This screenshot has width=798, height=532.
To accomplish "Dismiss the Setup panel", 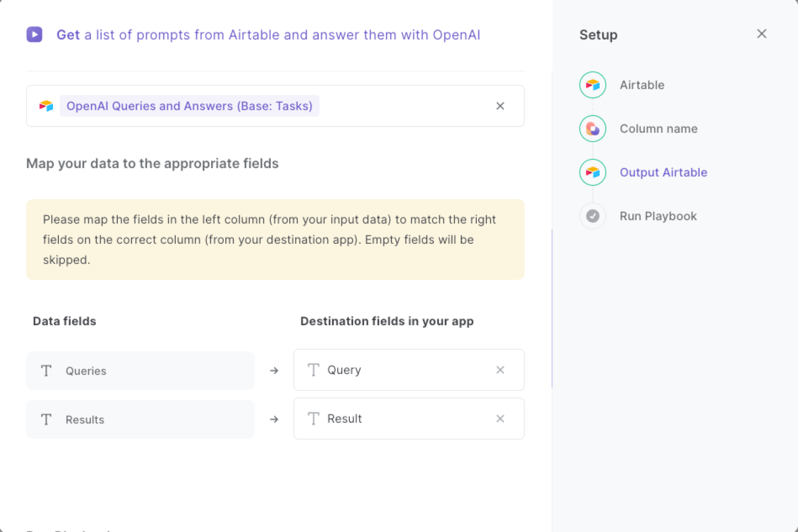I will point(762,34).
